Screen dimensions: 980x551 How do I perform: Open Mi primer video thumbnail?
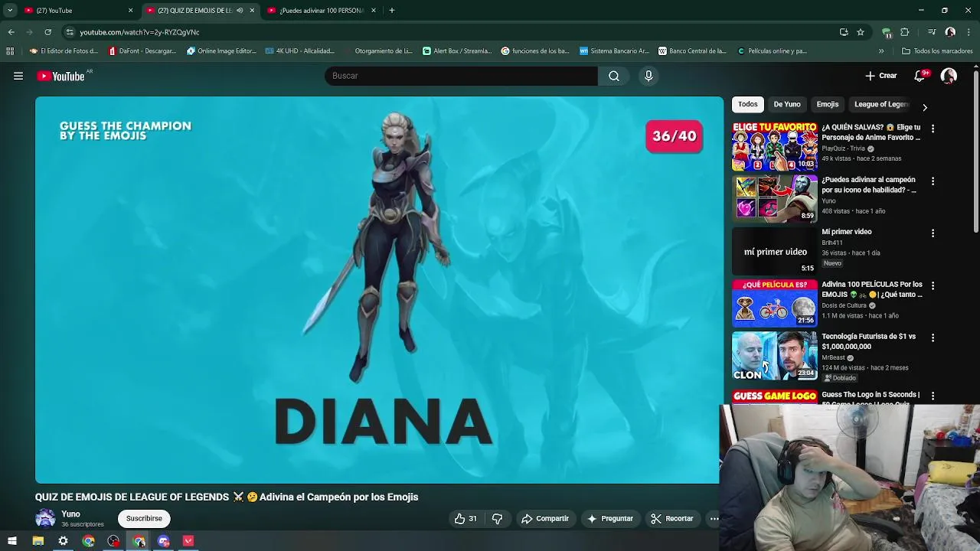click(x=774, y=251)
